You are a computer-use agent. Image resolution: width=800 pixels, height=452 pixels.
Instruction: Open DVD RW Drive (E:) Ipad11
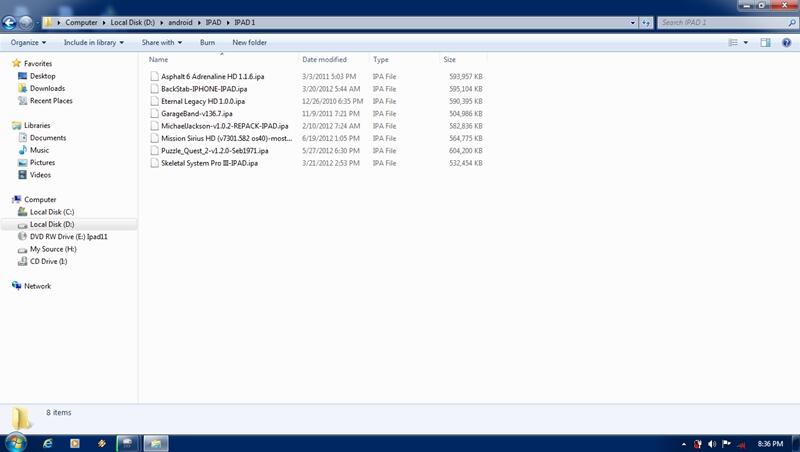63,237
